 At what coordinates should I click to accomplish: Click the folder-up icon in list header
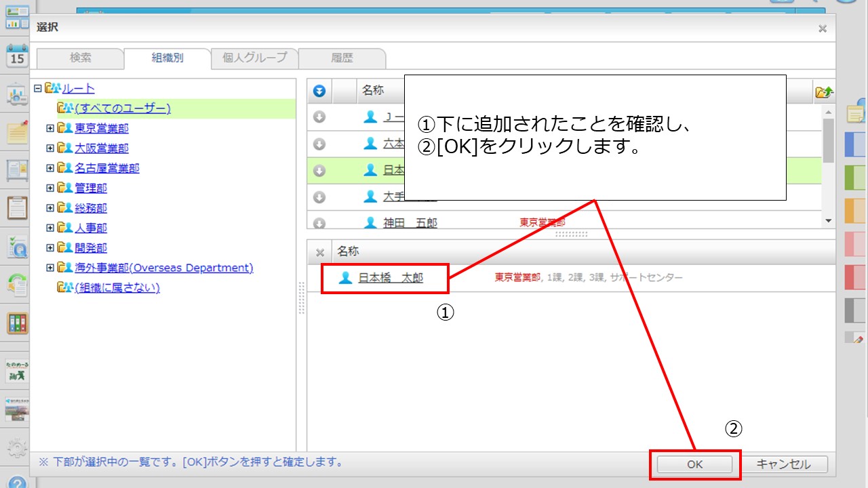tap(824, 91)
